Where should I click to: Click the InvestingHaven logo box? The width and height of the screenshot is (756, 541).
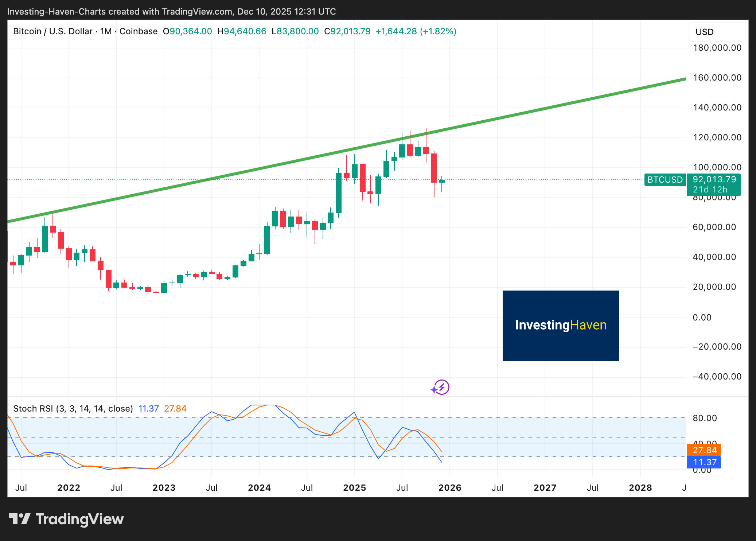(x=561, y=326)
